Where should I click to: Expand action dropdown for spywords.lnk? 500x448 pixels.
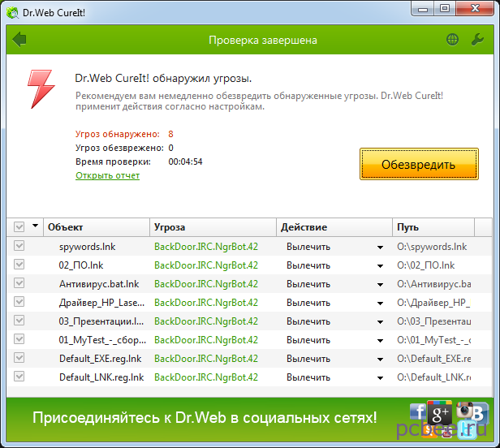(379, 247)
